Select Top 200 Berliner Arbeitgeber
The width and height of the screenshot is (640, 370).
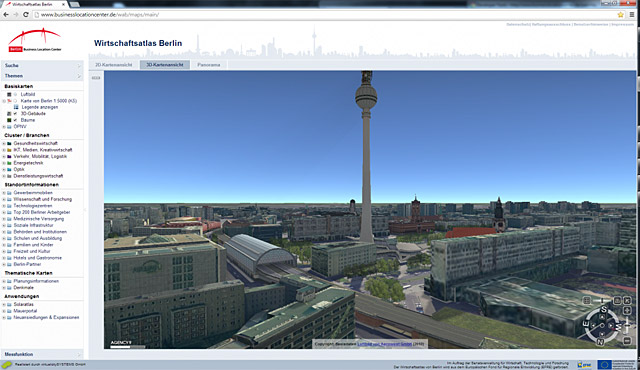tap(42, 212)
